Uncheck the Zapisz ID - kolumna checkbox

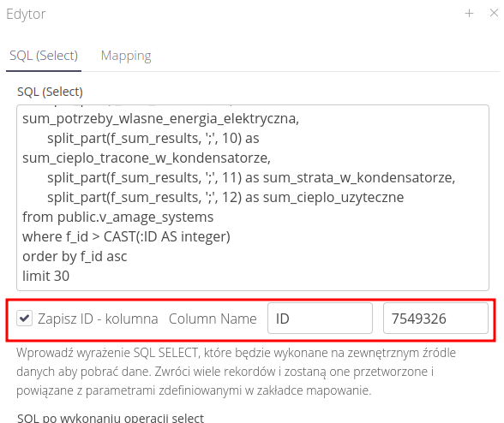pyautogui.click(x=24, y=319)
